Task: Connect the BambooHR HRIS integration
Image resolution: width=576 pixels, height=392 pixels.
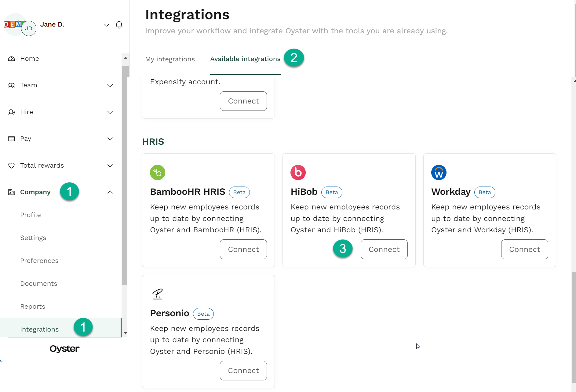Action: (243, 249)
